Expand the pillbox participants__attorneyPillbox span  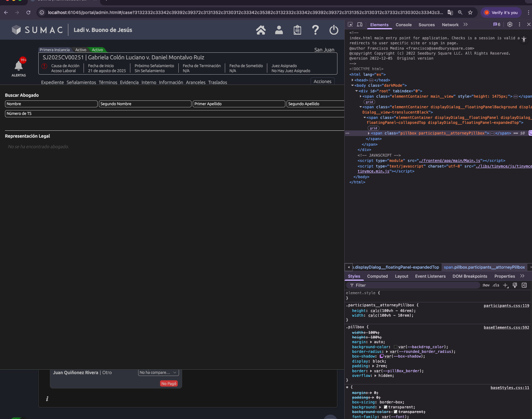click(369, 133)
